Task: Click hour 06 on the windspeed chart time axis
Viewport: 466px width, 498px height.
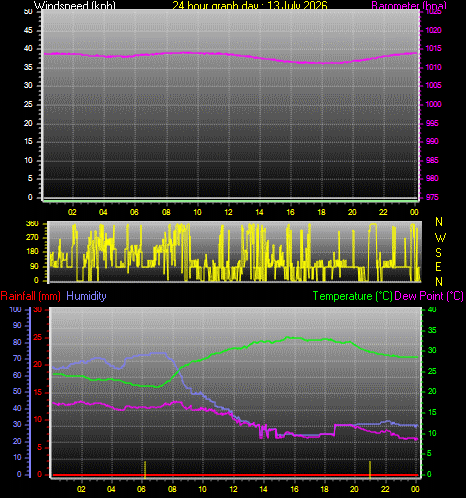Action: 134,212
